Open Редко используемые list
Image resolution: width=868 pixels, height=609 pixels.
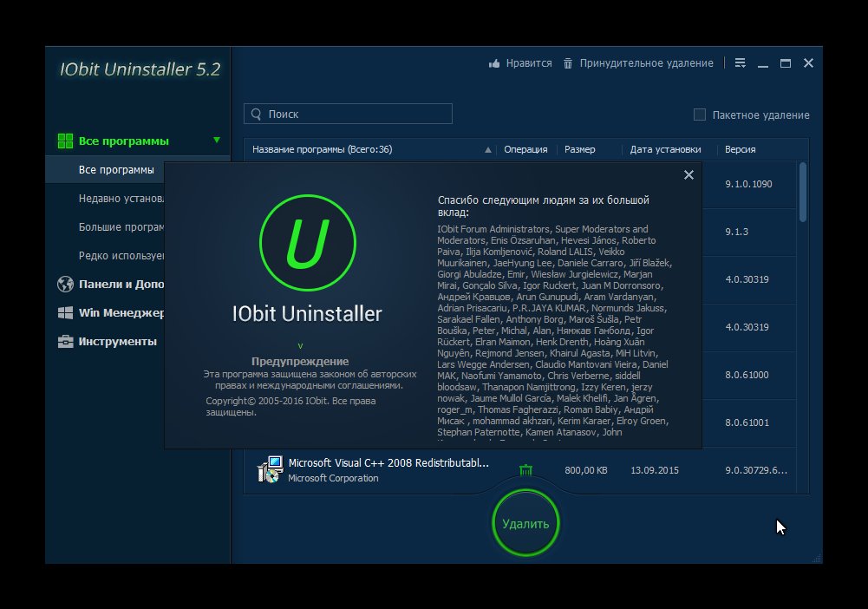click(x=121, y=256)
